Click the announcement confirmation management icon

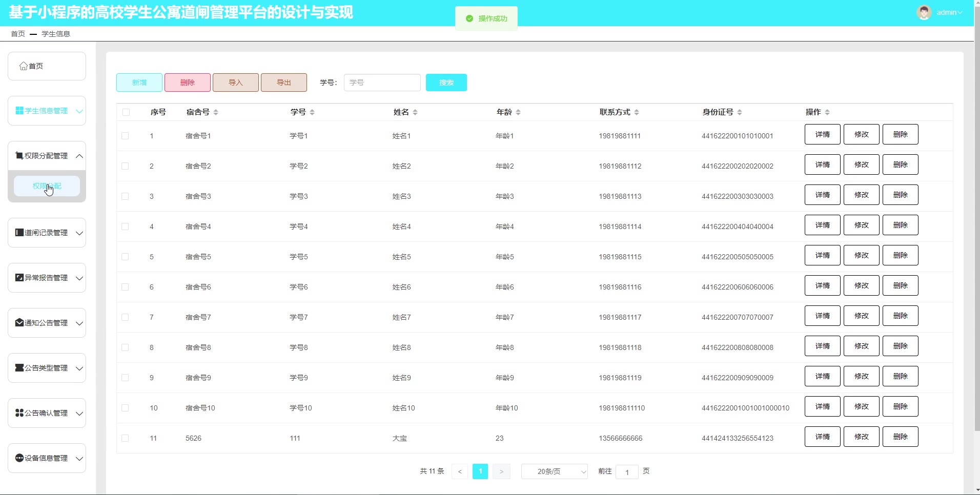pyautogui.click(x=19, y=413)
